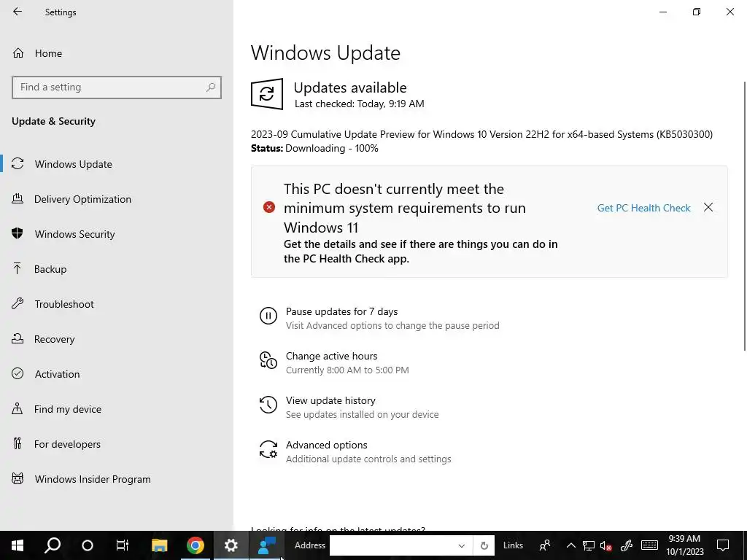The image size is (747, 560).
Task: Click the Find a setting search box
Action: tap(116, 87)
